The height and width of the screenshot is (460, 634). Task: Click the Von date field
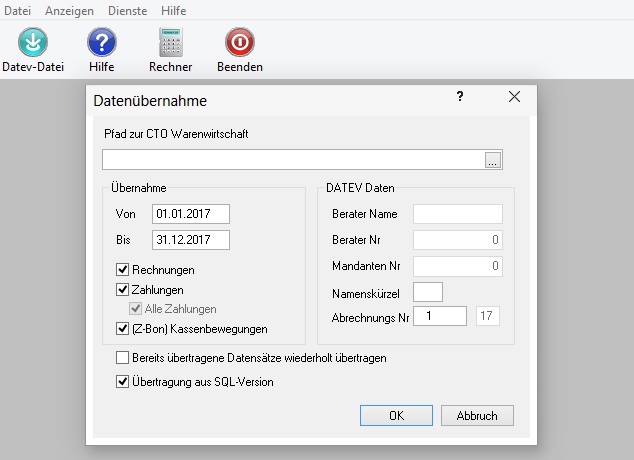[190, 214]
